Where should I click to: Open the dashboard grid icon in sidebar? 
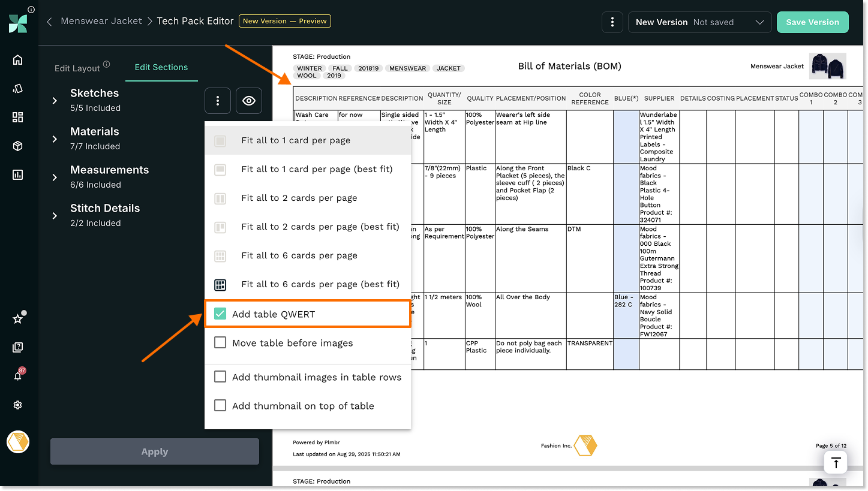[17, 117]
